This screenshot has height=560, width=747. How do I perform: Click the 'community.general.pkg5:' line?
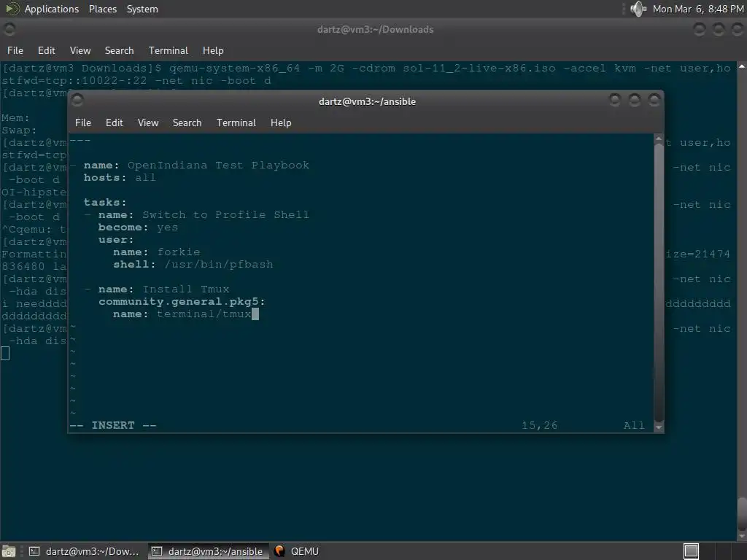click(x=182, y=301)
